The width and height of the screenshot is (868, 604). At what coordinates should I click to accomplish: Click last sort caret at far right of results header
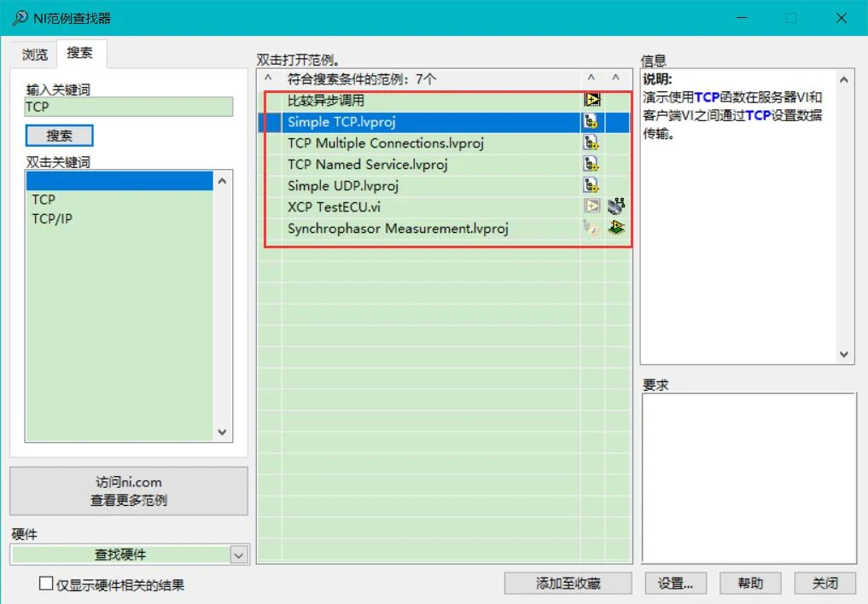[x=615, y=78]
